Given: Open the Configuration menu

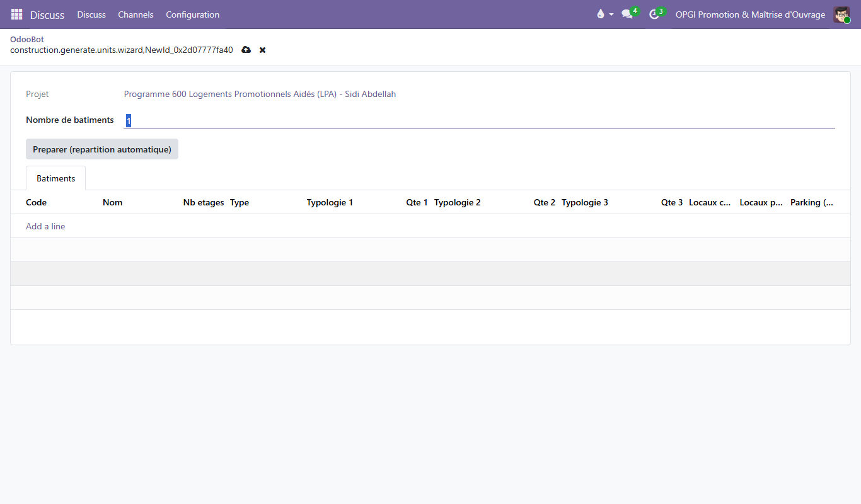Looking at the screenshot, I should pos(193,14).
